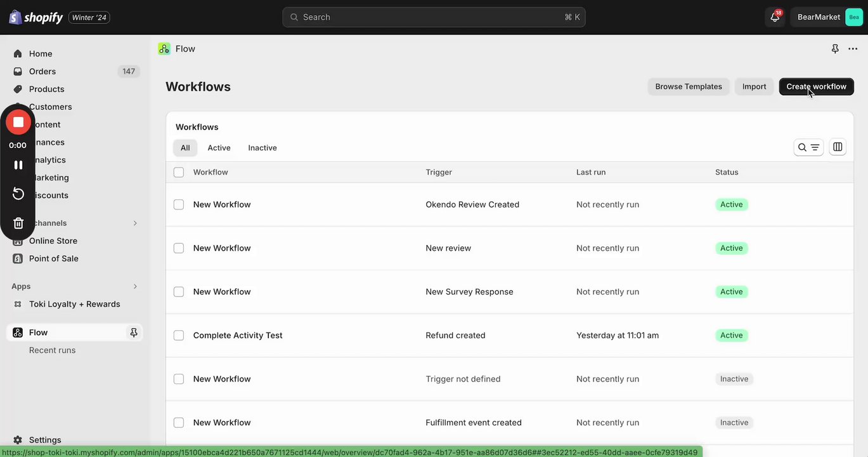Check the Complete Activity Test checkbox
This screenshot has width=868, height=457.
[179, 335]
